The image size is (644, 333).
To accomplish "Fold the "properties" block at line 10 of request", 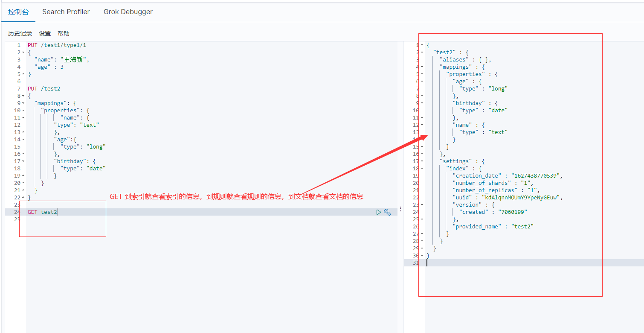I will pos(23,111).
